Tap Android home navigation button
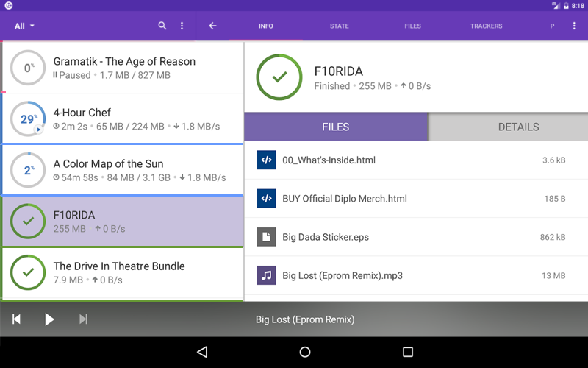 pos(305,352)
